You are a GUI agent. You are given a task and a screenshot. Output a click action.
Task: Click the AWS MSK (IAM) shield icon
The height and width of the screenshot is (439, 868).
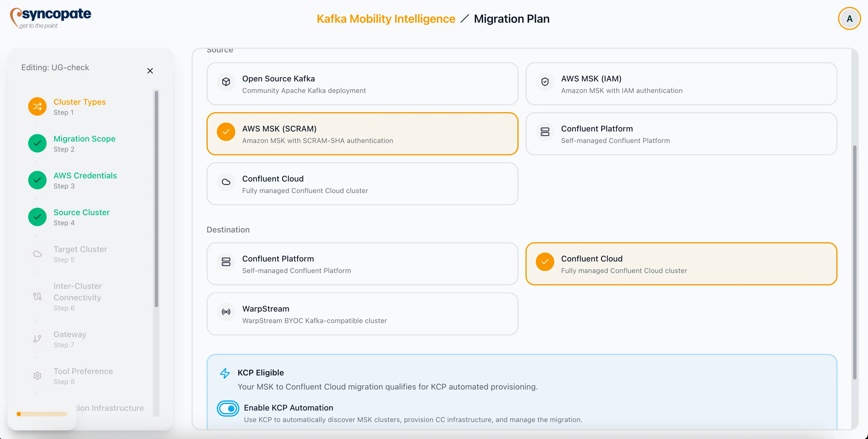point(545,81)
